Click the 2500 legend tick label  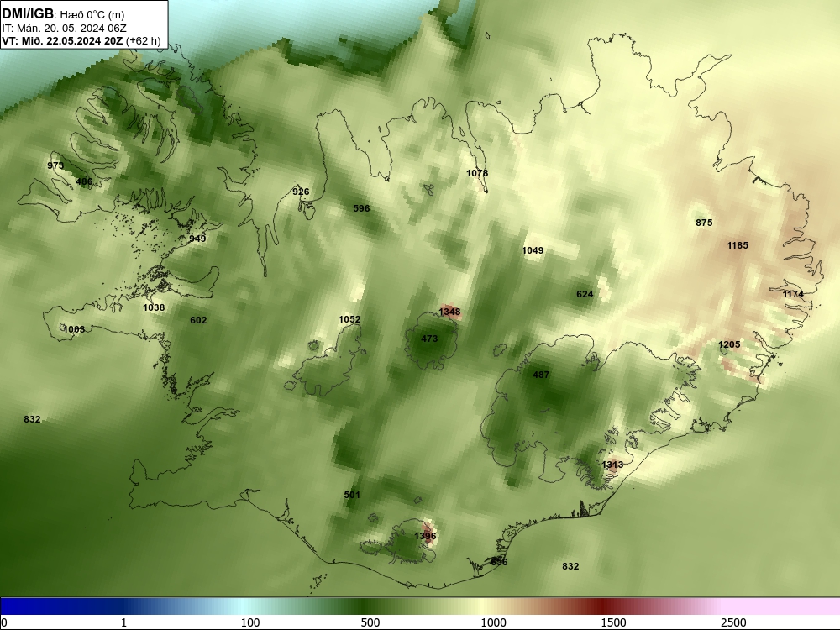coord(733,622)
